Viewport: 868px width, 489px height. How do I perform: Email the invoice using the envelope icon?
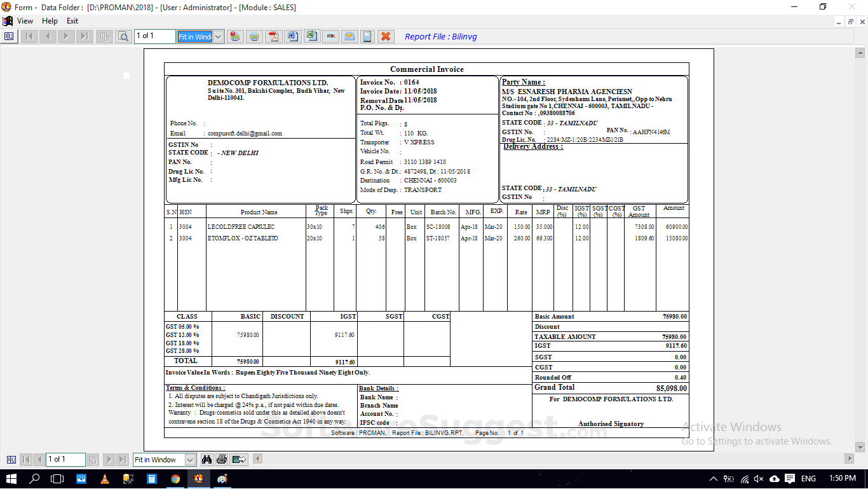tap(349, 36)
